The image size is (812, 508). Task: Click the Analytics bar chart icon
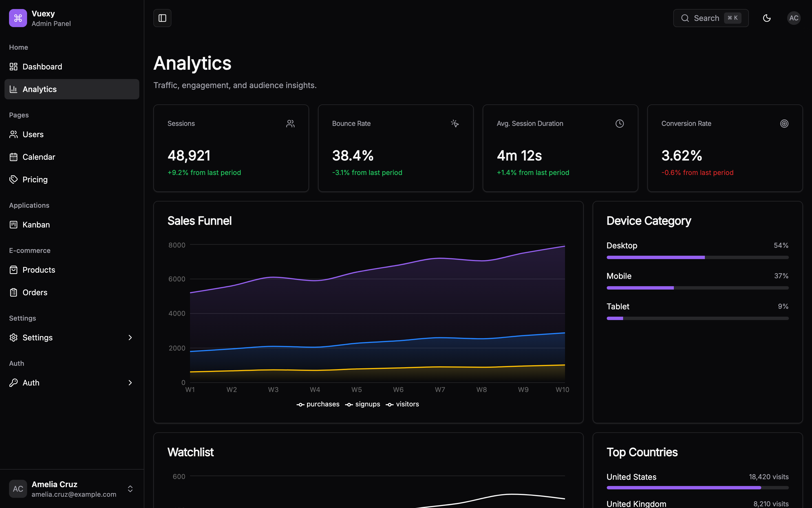14,89
